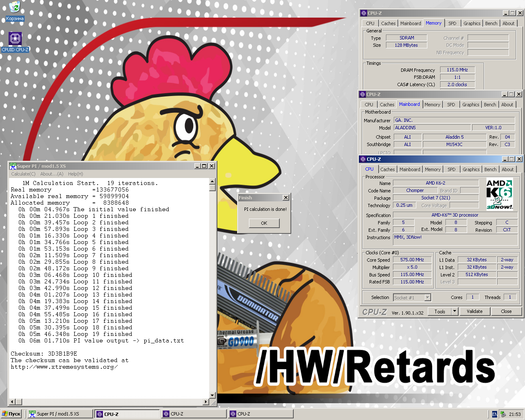The width and height of the screenshot is (525, 420).
Task: Select Bench tab in Memory CPU-Z window
Action: point(491,23)
